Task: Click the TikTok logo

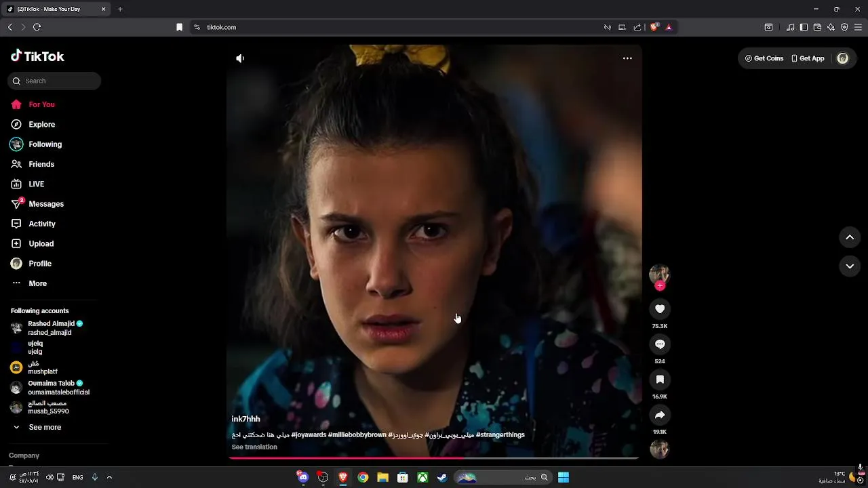Action: [x=37, y=56]
